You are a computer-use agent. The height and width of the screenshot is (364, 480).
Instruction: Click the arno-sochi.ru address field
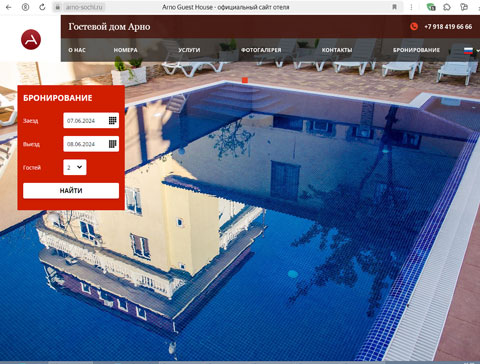pyautogui.click(x=84, y=7)
